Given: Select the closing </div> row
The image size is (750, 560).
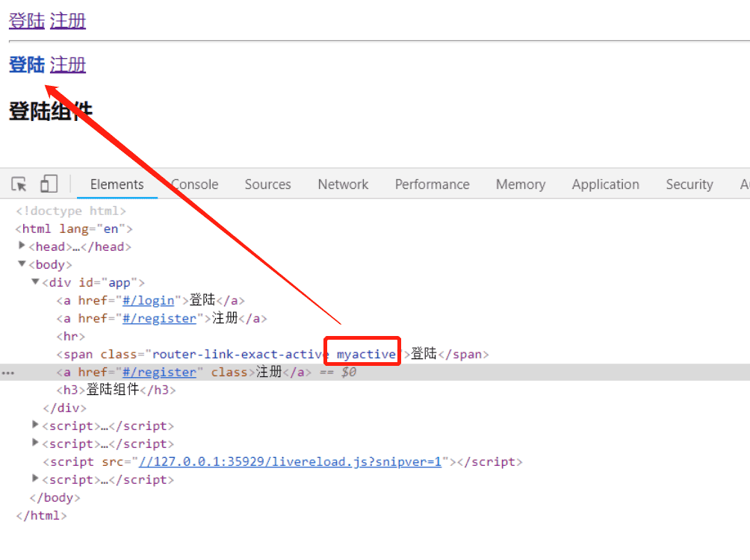Looking at the screenshot, I should pyautogui.click(x=64, y=408).
